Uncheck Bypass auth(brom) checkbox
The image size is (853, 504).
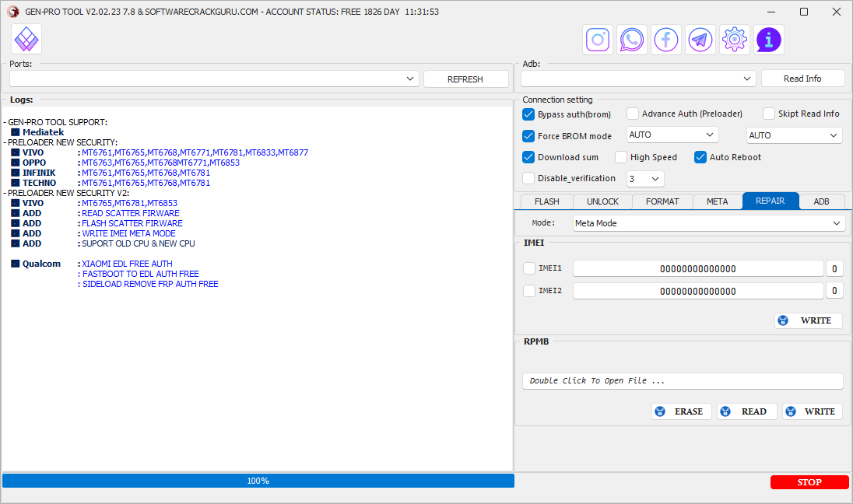(529, 114)
